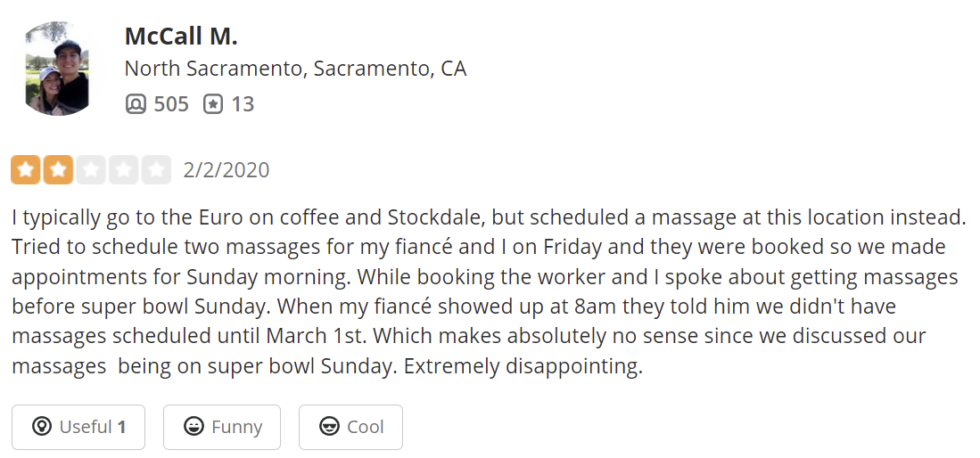
Task: Click the third empty rating star
Action: tap(91, 169)
